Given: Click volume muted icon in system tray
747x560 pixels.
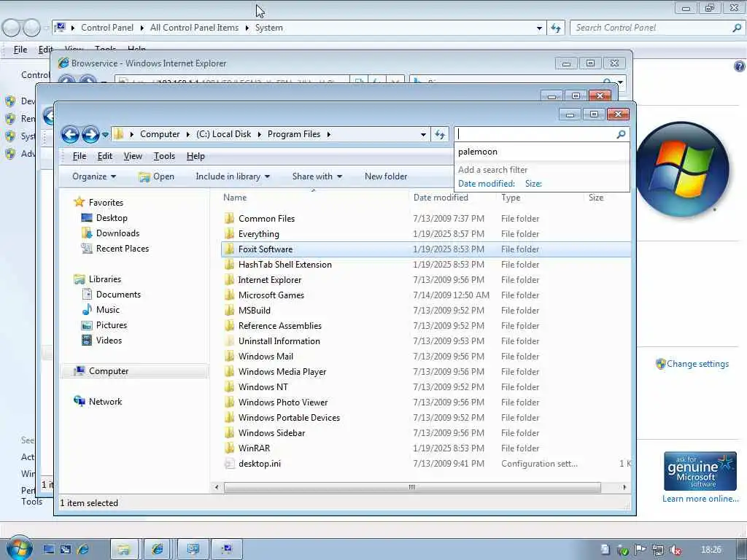Looking at the screenshot, I should (x=675, y=550).
